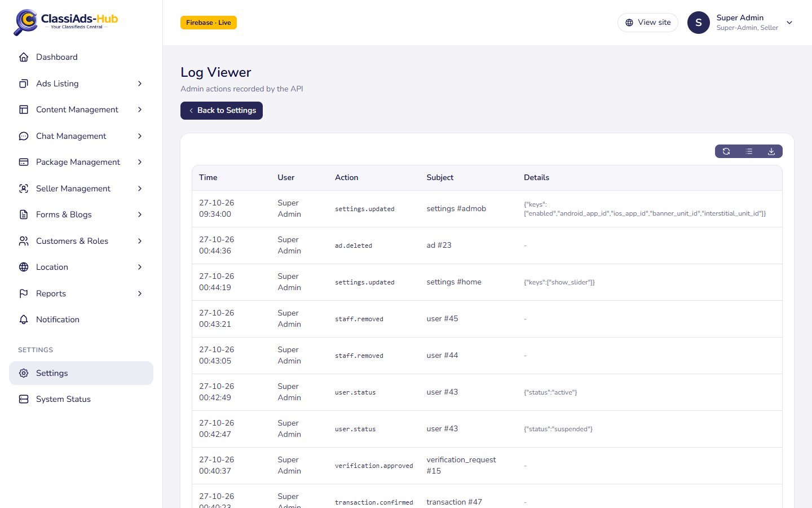Expand the Content Management chevron
The image size is (812, 508).
(140, 110)
